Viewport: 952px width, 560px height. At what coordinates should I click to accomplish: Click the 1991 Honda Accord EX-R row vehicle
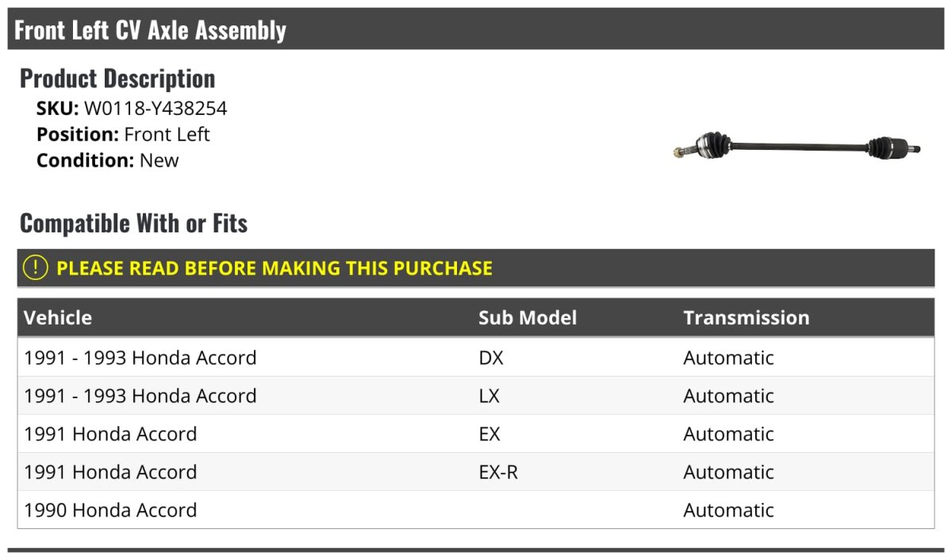pyautogui.click(x=110, y=472)
